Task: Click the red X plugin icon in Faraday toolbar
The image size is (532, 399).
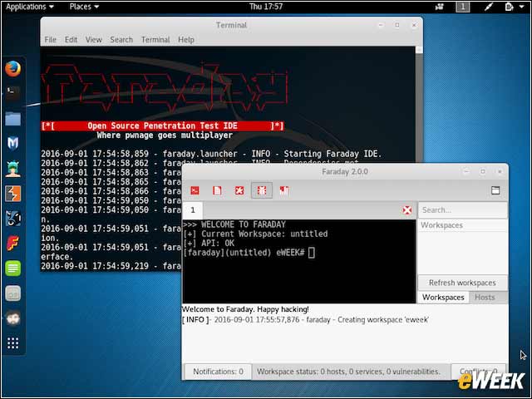Action: click(239, 190)
